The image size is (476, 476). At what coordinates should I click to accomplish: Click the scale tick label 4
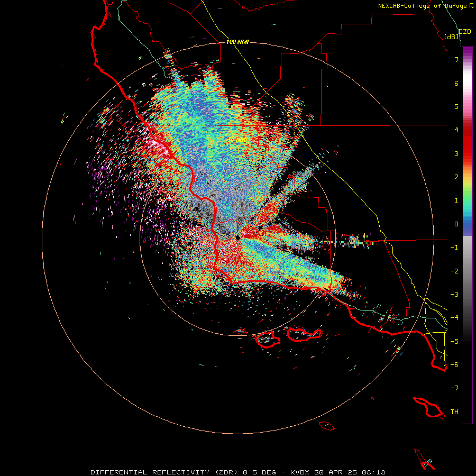pos(456,130)
